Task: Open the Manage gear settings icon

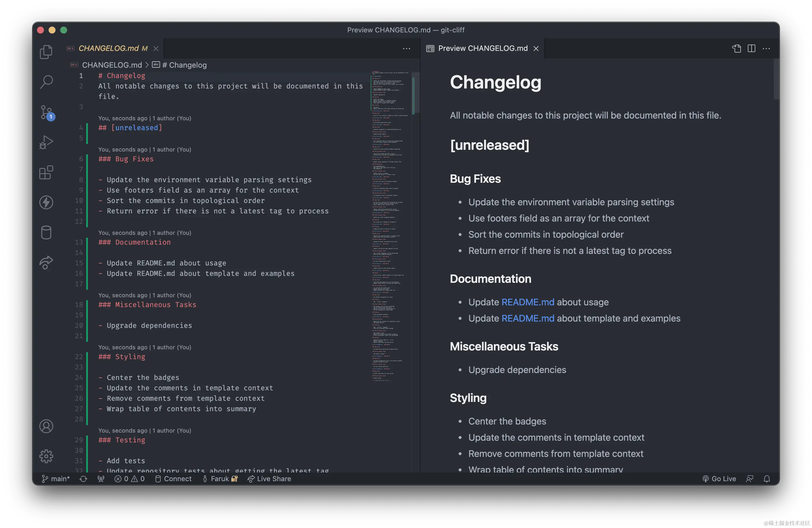Action: (x=46, y=456)
